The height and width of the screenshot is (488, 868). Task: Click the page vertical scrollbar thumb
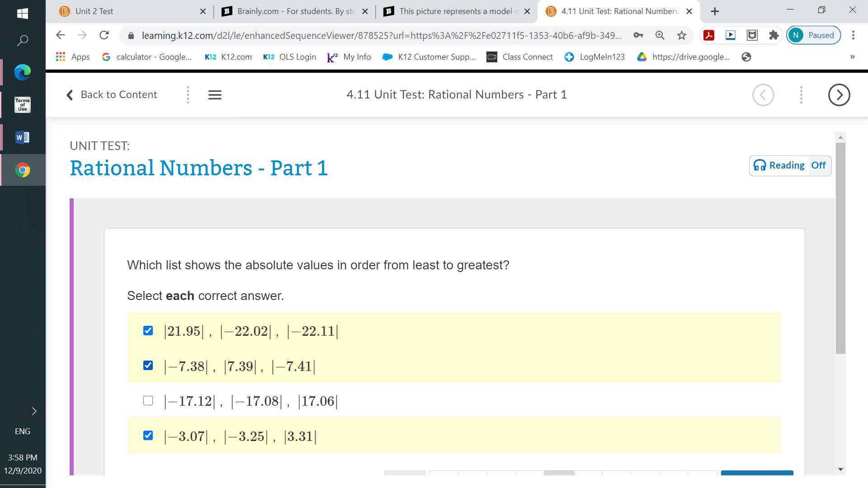click(x=840, y=249)
